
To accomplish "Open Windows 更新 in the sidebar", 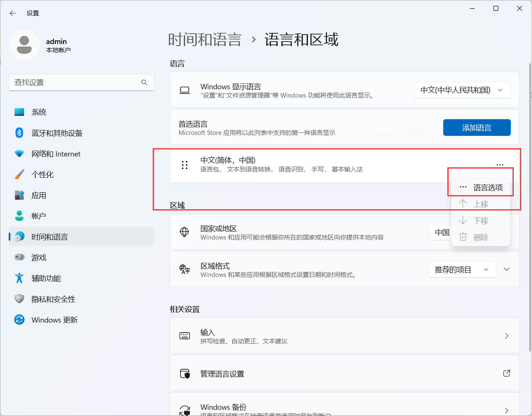I will (81, 320).
